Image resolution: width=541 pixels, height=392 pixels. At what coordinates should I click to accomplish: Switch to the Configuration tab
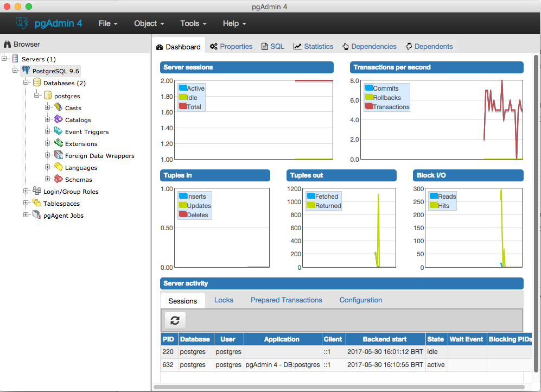(360, 300)
